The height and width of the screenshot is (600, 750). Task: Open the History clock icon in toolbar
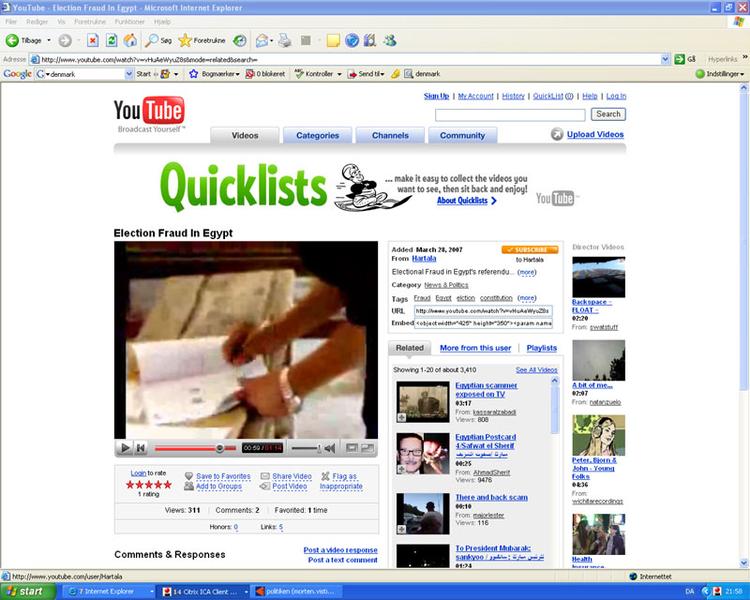click(x=240, y=41)
